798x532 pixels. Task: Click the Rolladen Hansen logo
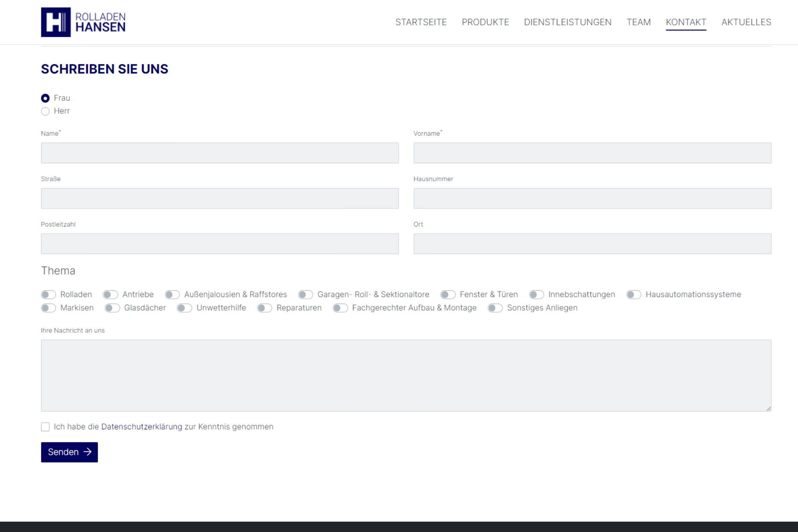(83, 22)
